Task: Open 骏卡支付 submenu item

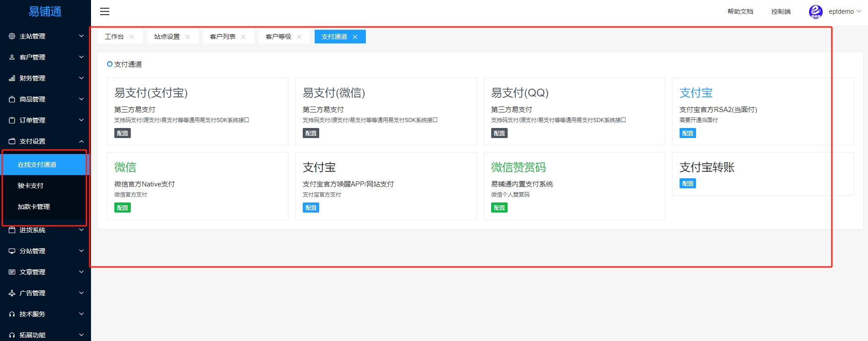Action: tap(45, 186)
